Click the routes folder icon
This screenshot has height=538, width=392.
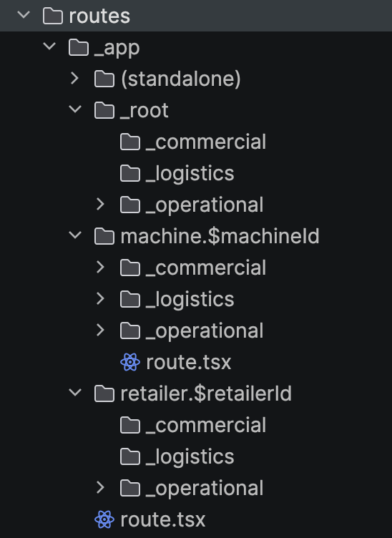(x=53, y=16)
